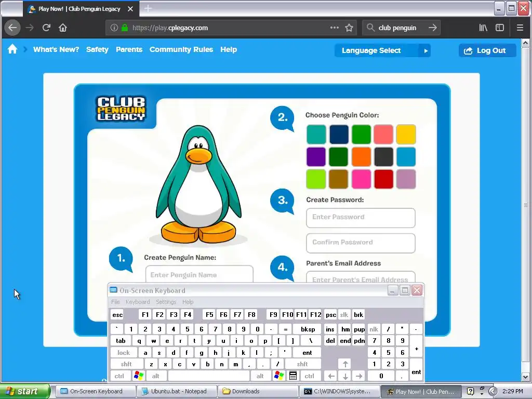Click the site information icon in address bar
This screenshot has width=532, height=399.
[x=114, y=28]
